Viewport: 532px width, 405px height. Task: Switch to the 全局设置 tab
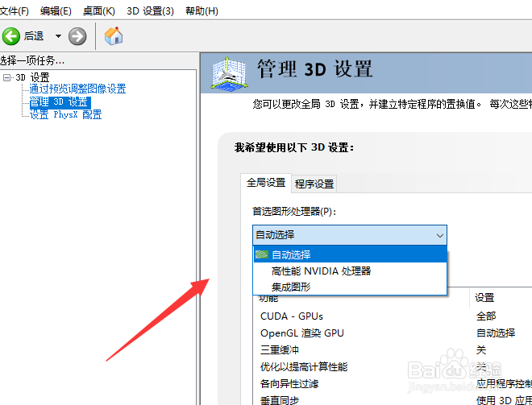266,183
